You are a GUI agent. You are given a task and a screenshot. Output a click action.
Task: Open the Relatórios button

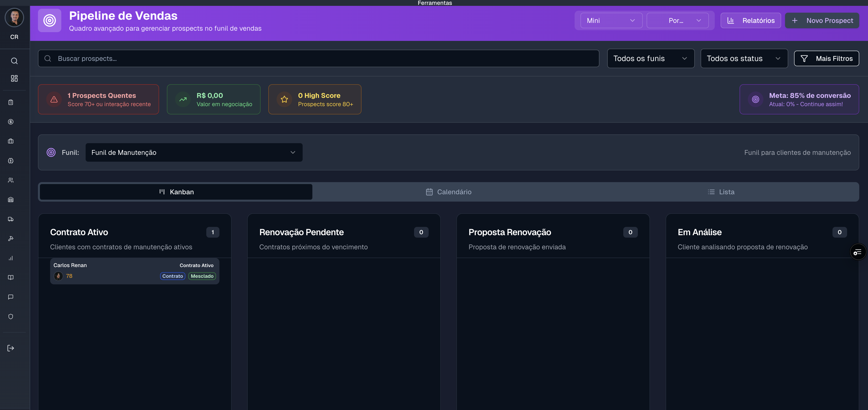pyautogui.click(x=750, y=20)
